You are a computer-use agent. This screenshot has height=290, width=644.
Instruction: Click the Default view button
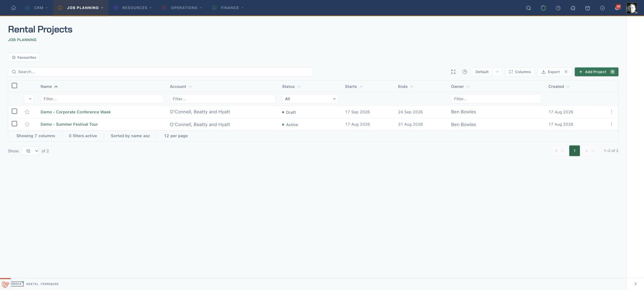[x=482, y=72]
